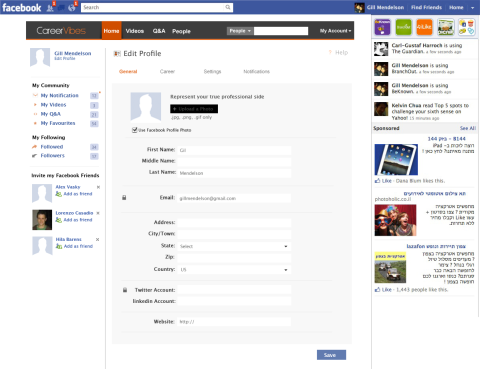Expand the State dropdown
This screenshot has width=480, height=369.
(234, 246)
